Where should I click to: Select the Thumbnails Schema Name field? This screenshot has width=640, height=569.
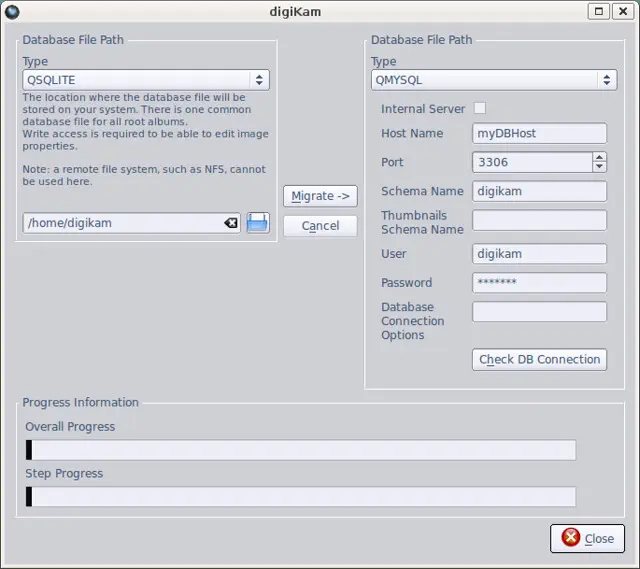(539, 220)
